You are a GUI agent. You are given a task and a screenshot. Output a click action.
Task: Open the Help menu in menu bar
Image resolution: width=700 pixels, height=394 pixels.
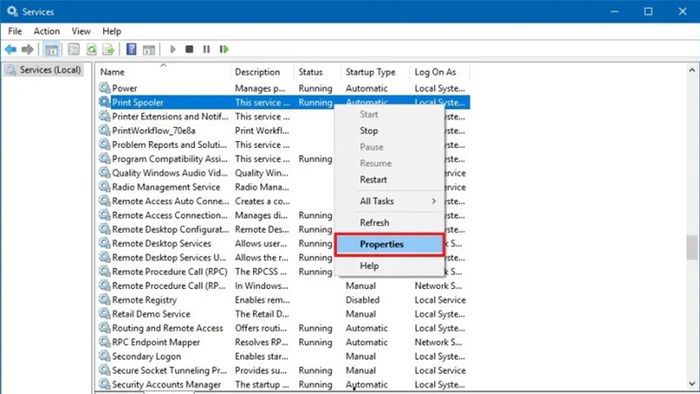(112, 31)
